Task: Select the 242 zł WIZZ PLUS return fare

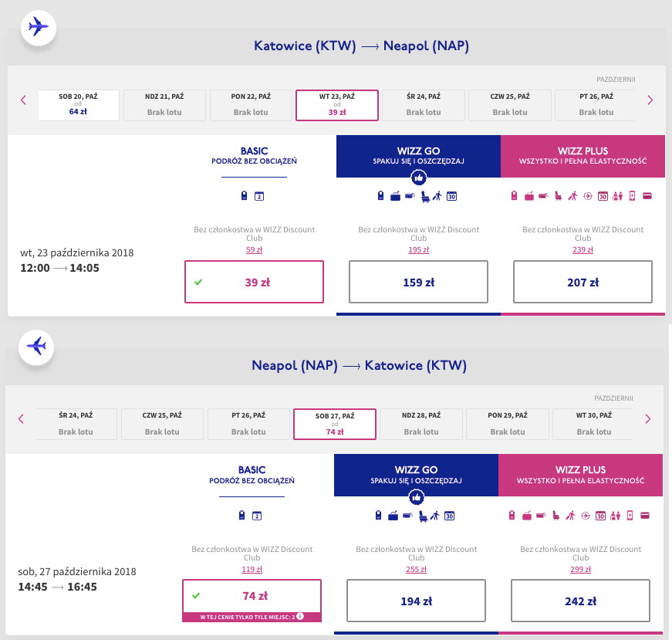Action: [580, 601]
